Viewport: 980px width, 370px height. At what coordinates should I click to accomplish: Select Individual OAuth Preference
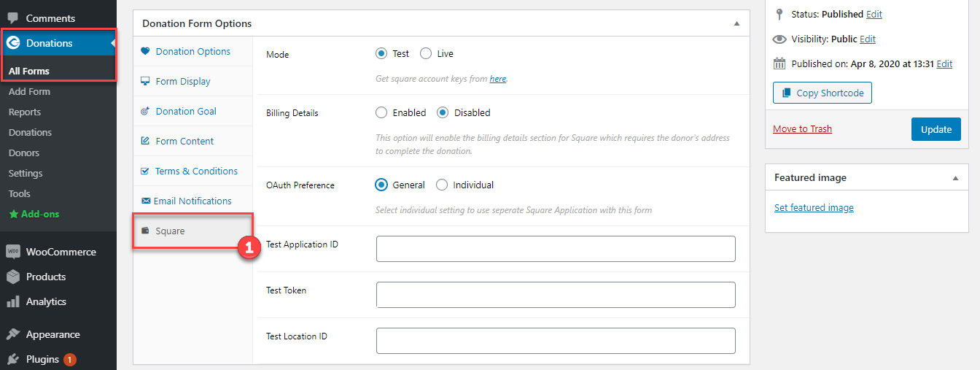tap(442, 185)
